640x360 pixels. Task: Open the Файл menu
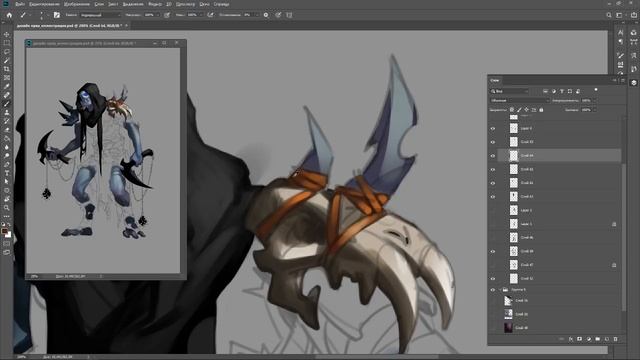click(x=20, y=4)
